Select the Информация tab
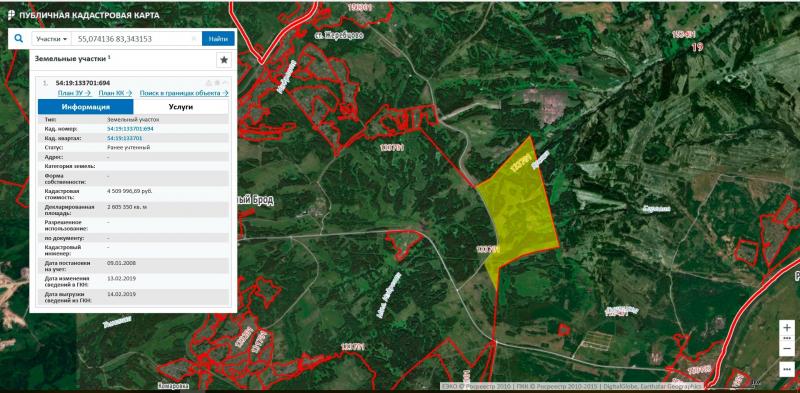 pyautogui.click(x=86, y=107)
